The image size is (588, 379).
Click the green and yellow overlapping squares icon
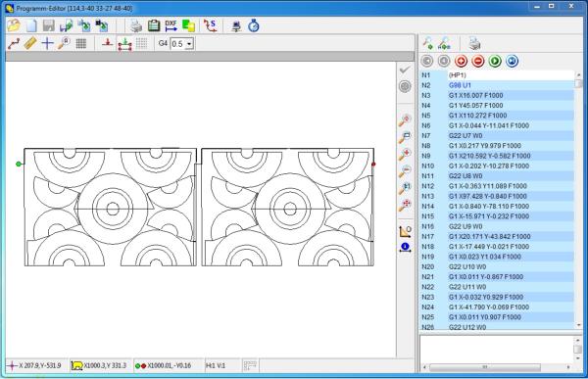(x=188, y=25)
